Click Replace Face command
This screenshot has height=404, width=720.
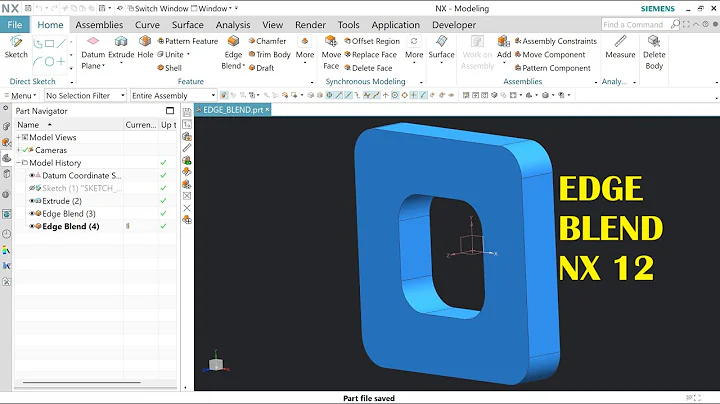coord(370,54)
